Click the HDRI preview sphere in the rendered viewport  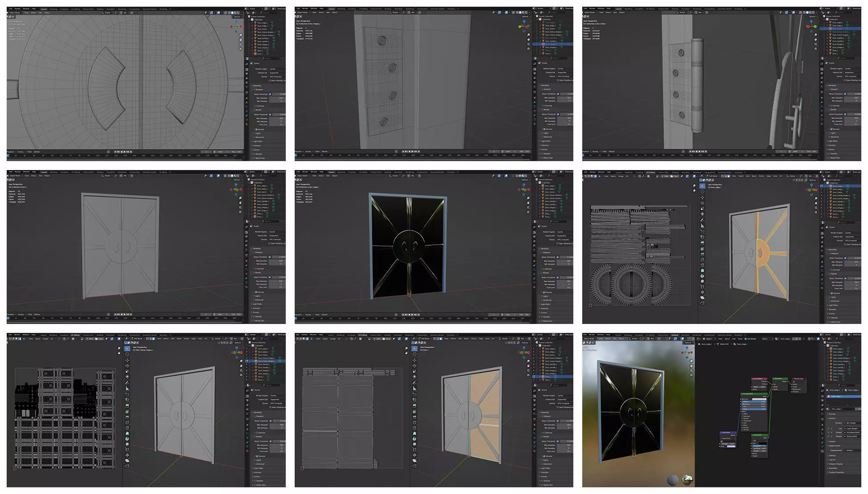(x=687, y=479)
